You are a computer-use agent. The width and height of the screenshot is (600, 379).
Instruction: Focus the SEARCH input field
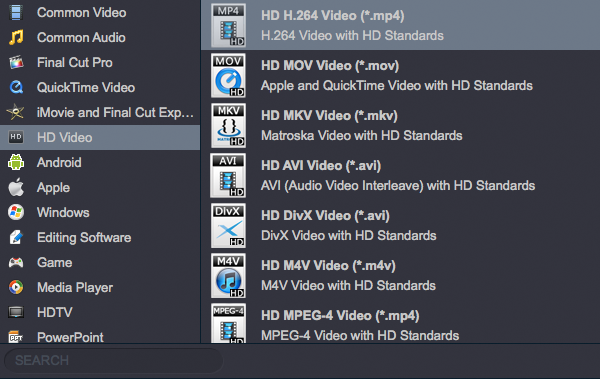pyautogui.click(x=114, y=360)
